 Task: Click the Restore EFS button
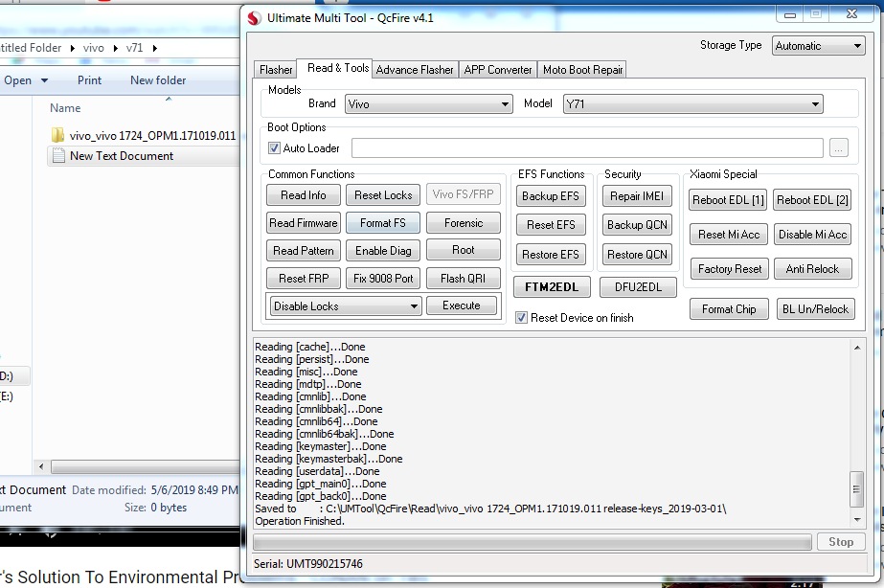click(551, 254)
